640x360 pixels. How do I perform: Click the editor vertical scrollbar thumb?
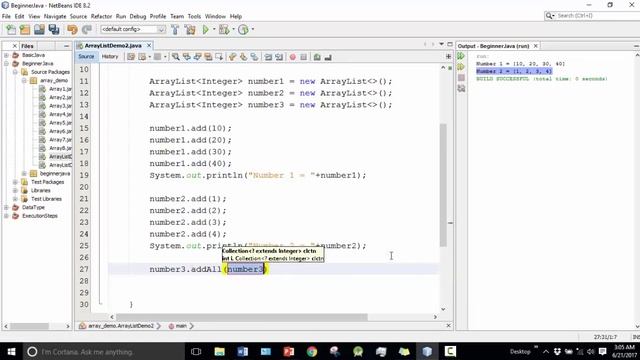[443, 185]
